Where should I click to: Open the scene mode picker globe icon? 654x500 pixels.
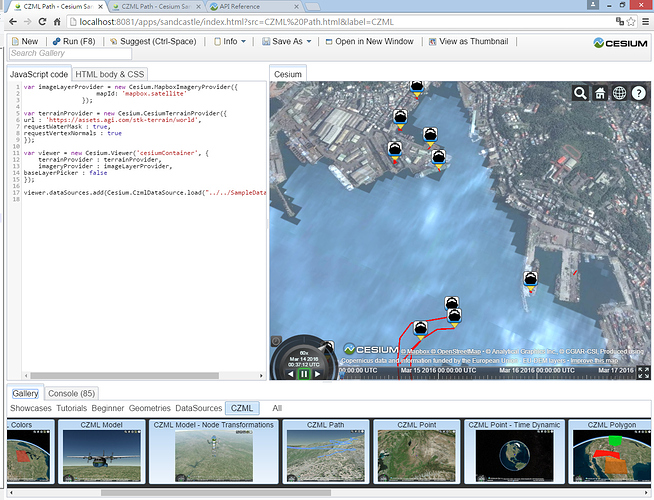(620, 93)
